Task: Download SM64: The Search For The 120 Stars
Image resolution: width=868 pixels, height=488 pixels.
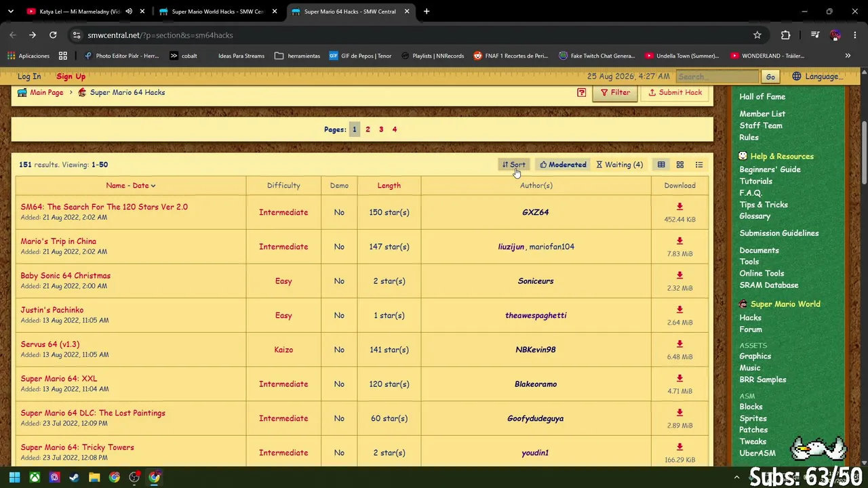Action: [679, 207]
